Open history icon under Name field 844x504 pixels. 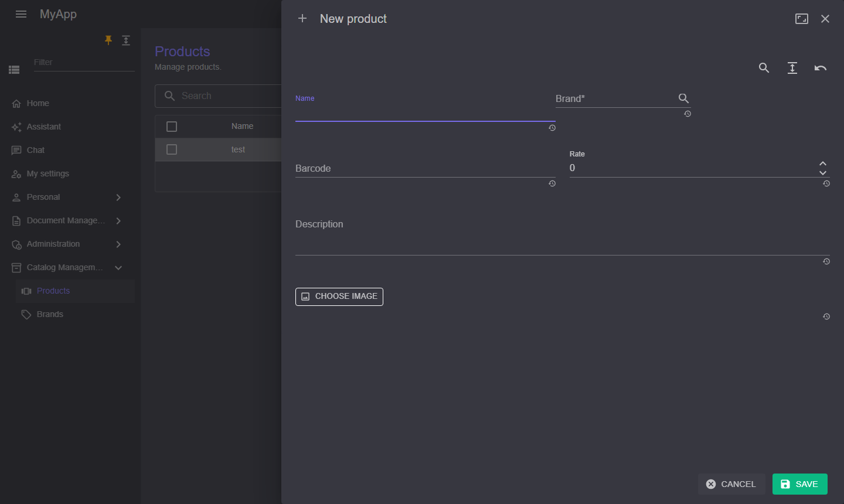click(552, 128)
